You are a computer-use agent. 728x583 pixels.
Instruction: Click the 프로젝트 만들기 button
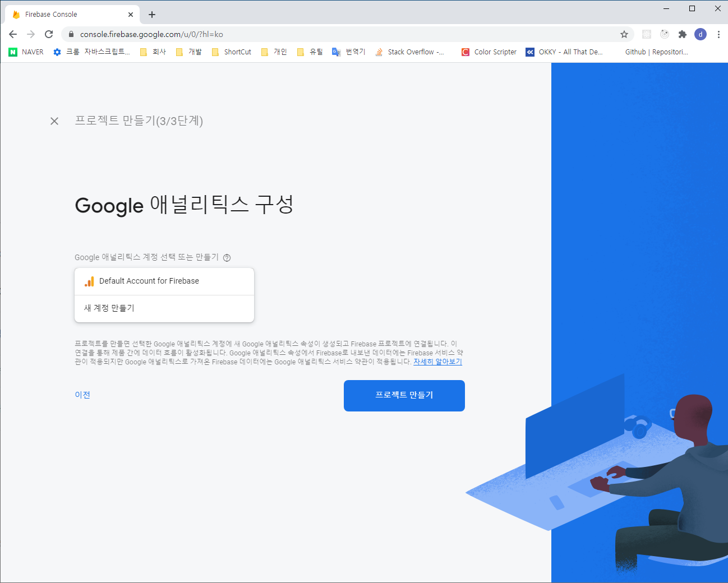pyautogui.click(x=404, y=396)
